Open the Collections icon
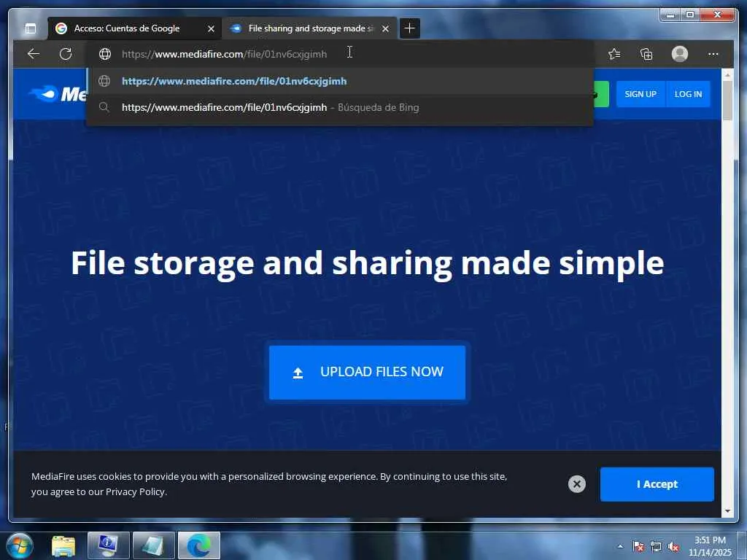The height and width of the screenshot is (560, 747). 646,54
